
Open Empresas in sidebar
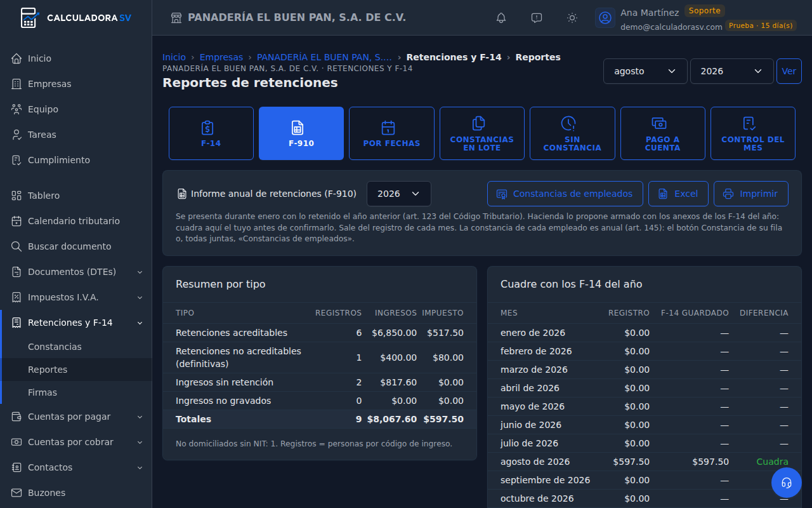tap(76, 84)
